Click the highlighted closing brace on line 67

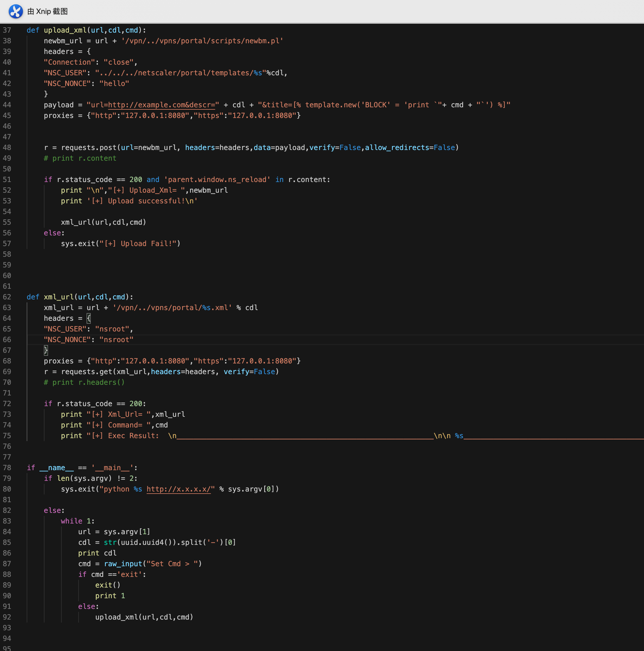pyautogui.click(x=46, y=350)
